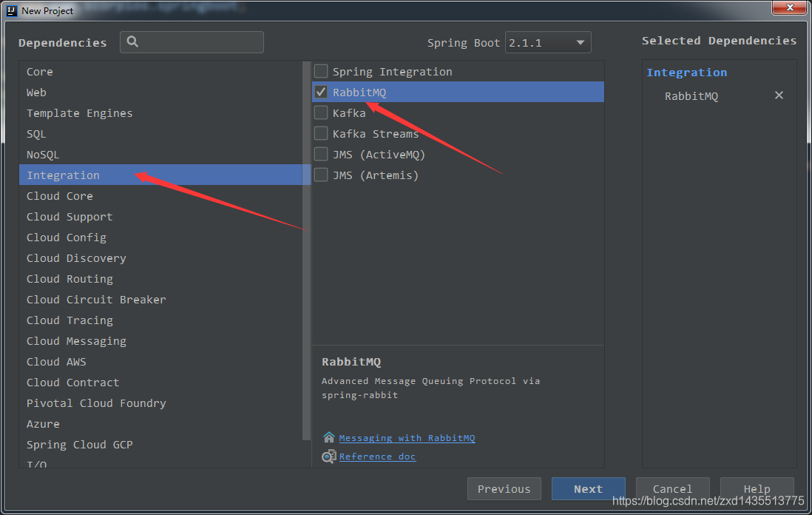The width and height of the screenshot is (812, 515).
Task: Click the Kafka Streams label
Action: coord(376,134)
